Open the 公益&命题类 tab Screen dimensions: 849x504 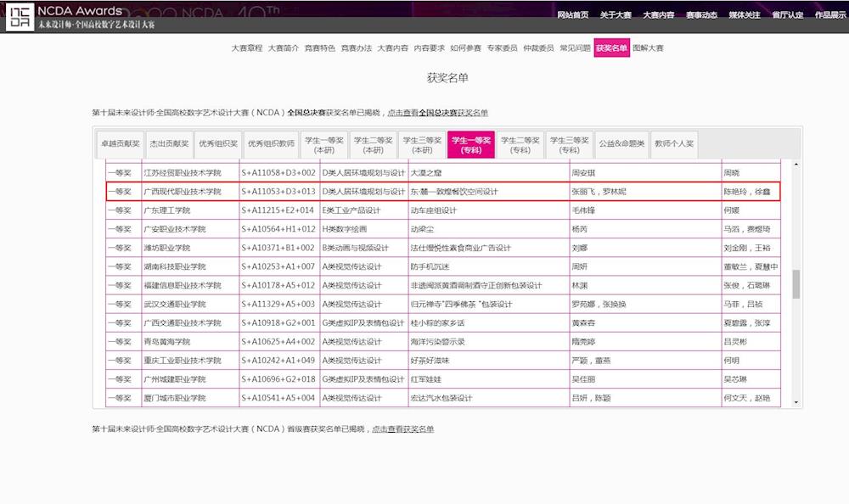(x=620, y=143)
